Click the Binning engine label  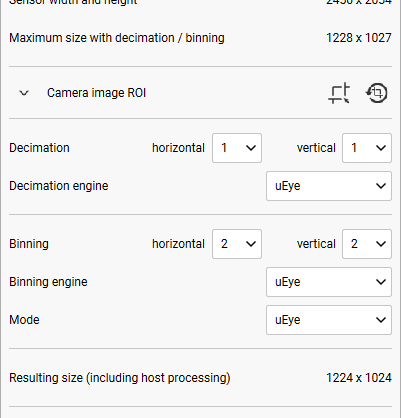click(48, 282)
